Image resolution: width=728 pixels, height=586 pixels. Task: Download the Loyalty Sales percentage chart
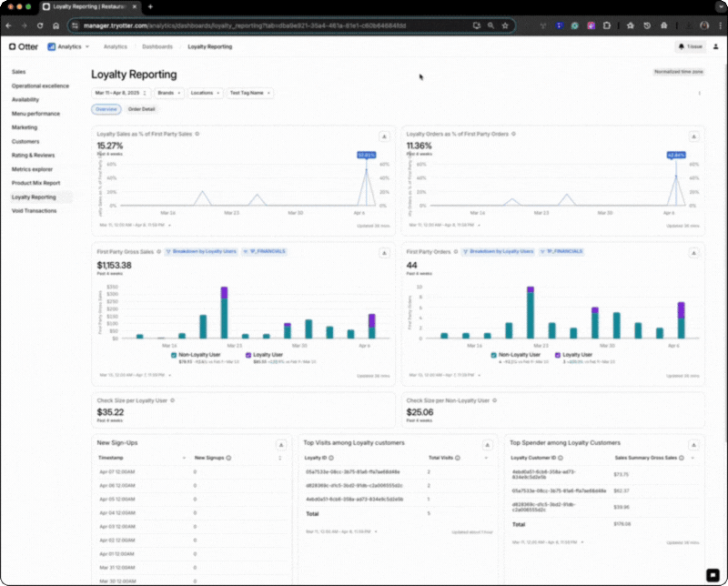click(384, 136)
